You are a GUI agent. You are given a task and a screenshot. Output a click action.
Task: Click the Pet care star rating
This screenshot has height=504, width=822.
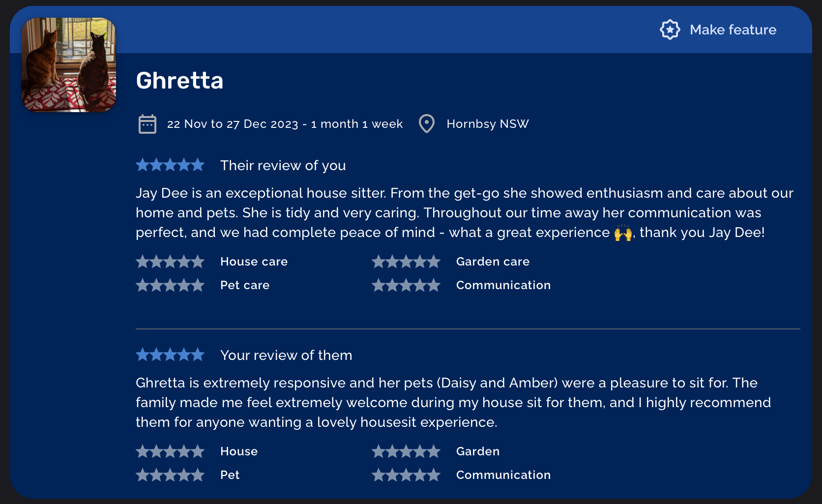point(170,285)
